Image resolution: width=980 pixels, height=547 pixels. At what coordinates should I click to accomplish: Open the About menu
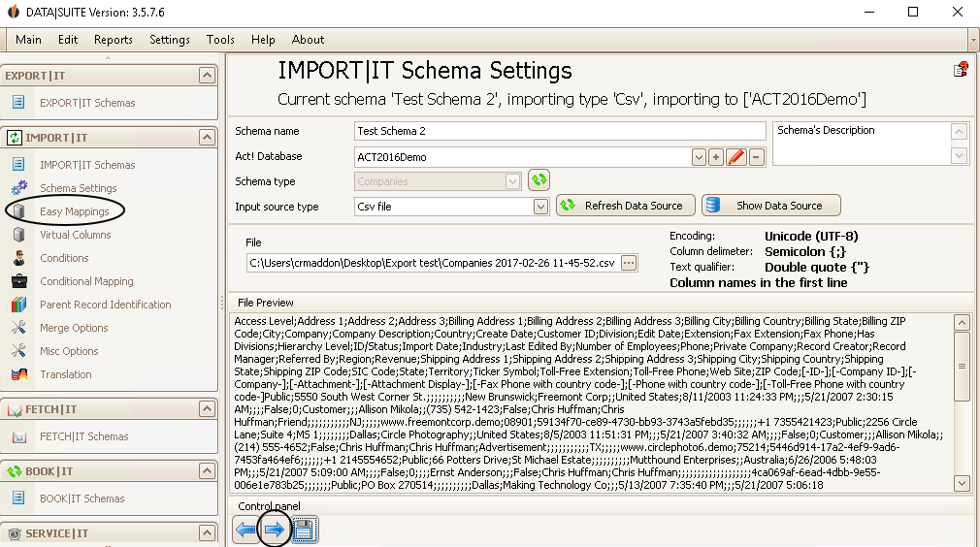tap(309, 40)
